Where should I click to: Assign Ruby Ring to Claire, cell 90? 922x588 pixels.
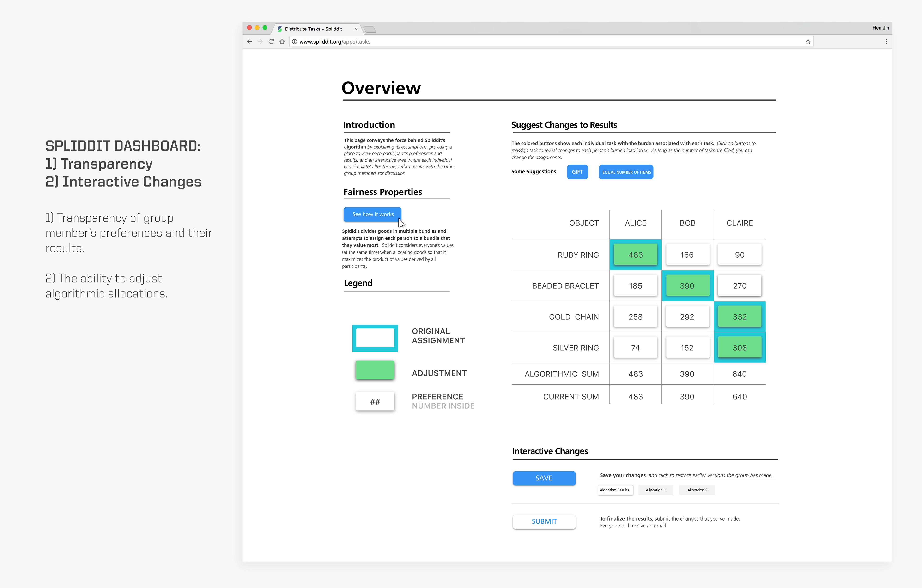pos(740,255)
